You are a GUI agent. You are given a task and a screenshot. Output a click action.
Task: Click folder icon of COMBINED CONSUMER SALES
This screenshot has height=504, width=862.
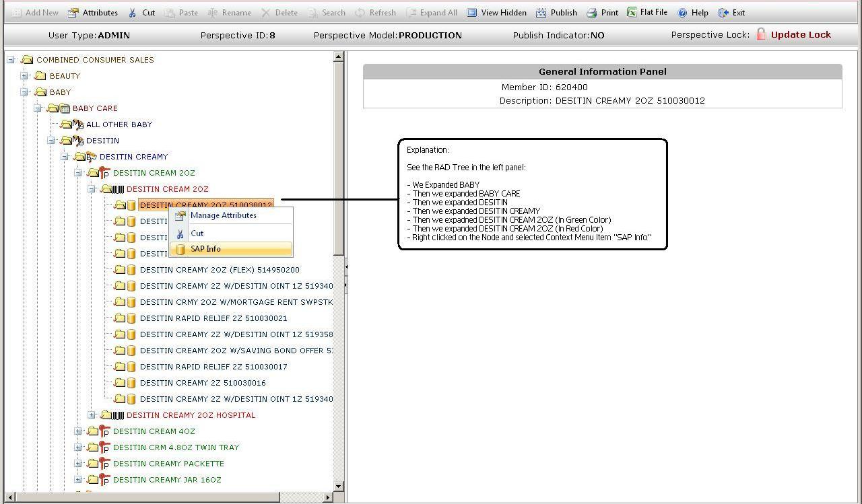click(27, 60)
